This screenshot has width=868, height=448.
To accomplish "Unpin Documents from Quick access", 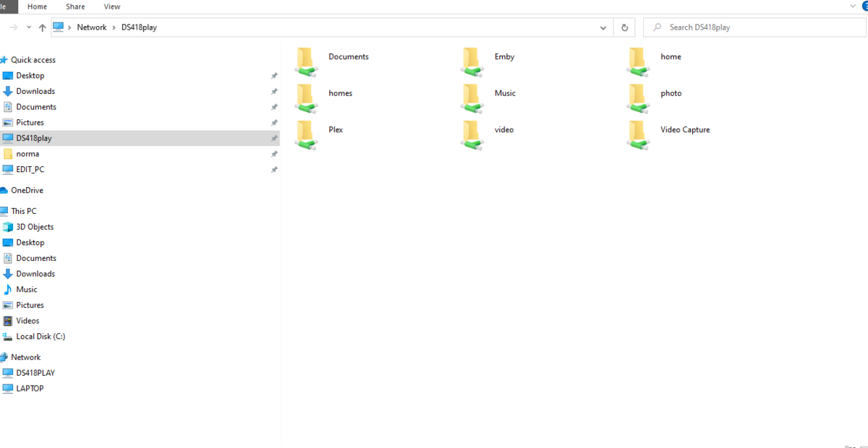I will tap(273, 107).
